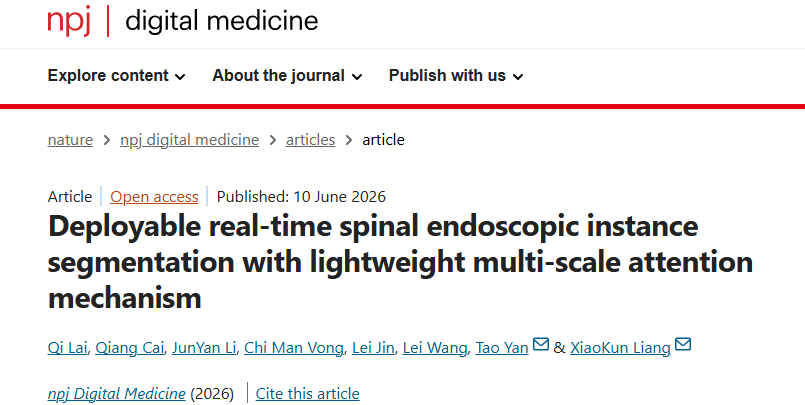Click the Open access link
805x405 pixels.
[x=154, y=197]
